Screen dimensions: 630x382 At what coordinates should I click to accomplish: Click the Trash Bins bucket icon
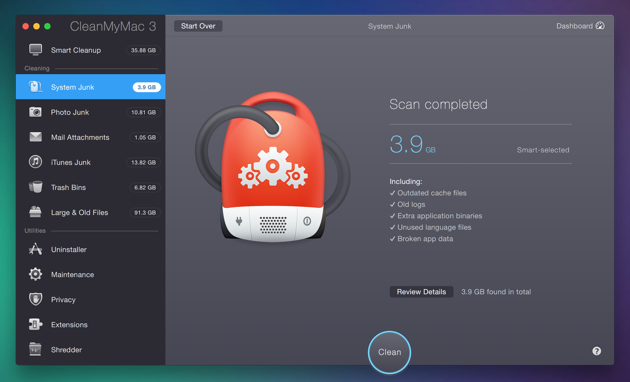[x=35, y=187]
